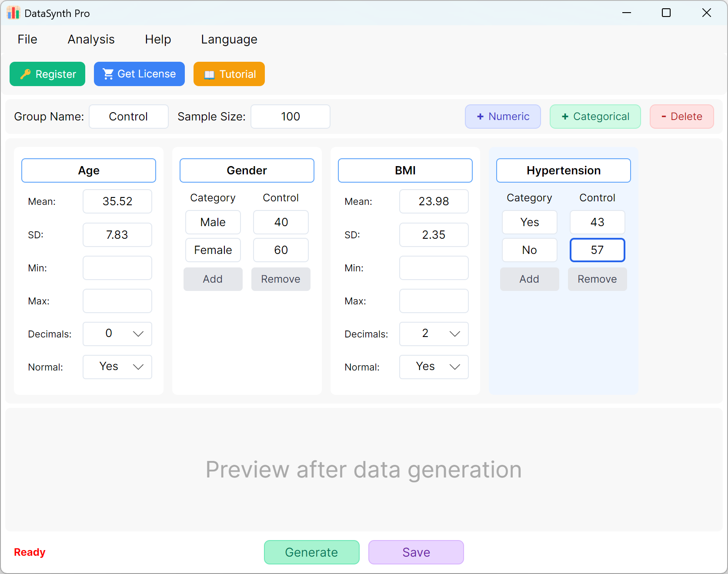Click the BMI SD field
Image resolution: width=728 pixels, height=574 pixels.
(x=434, y=235)
